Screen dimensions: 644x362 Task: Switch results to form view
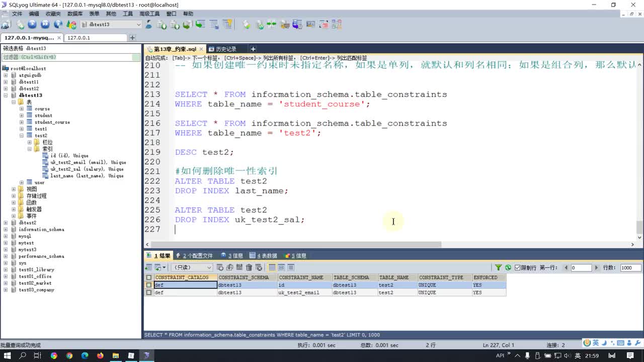(281, 267)
